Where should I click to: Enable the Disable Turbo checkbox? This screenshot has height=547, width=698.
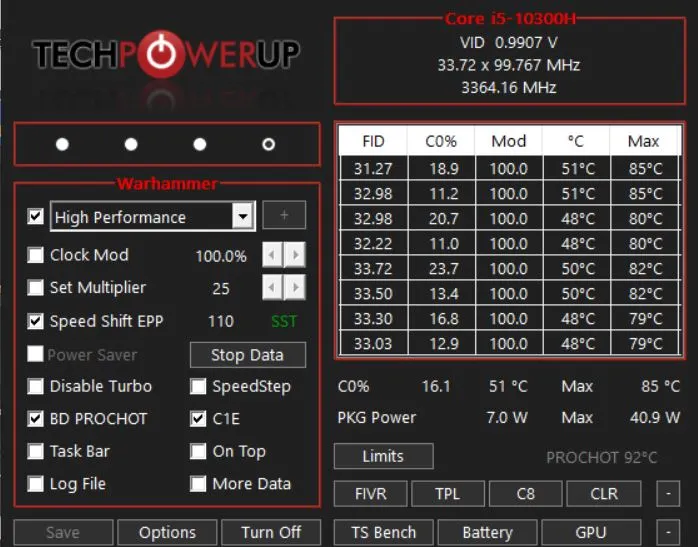click(35, 386)
